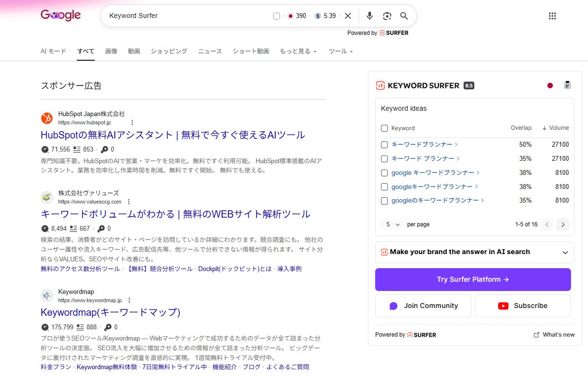Open the HubSpotの無料AIアシスタント result

tap(173, 135)
